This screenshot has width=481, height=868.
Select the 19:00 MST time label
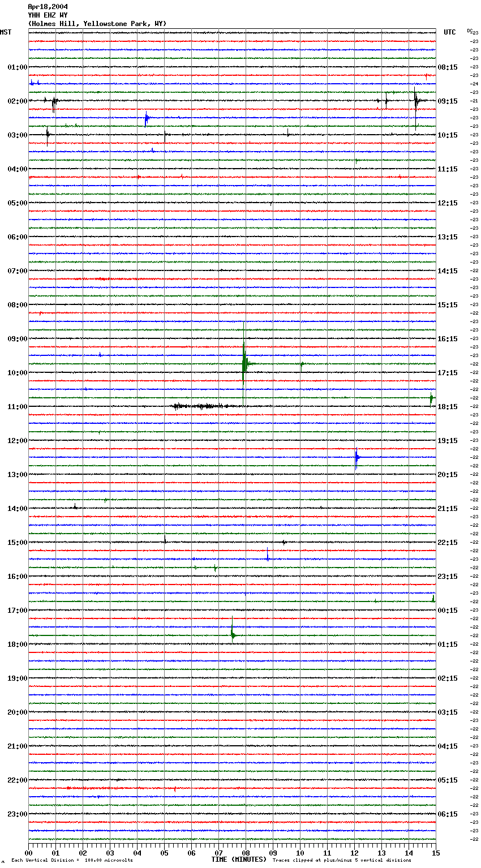coord(18,678)
